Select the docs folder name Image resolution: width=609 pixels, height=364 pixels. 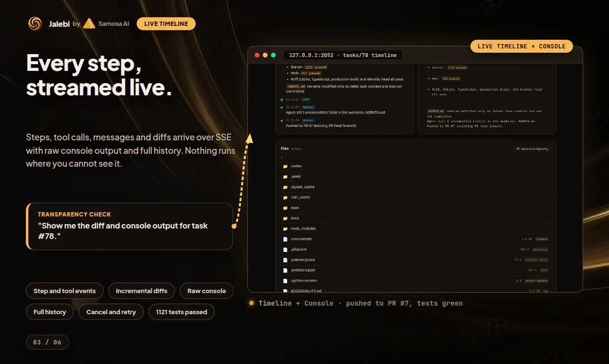point(295,218)
